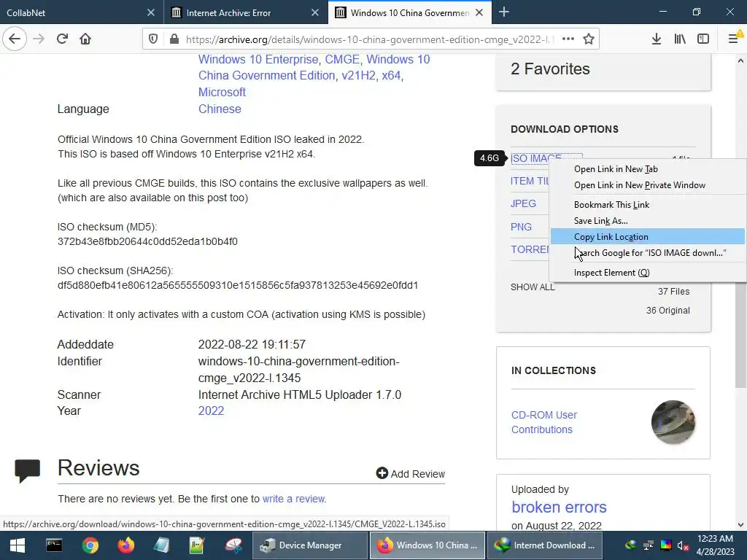Click the colorful display tray icon

(x=666, y=545)
